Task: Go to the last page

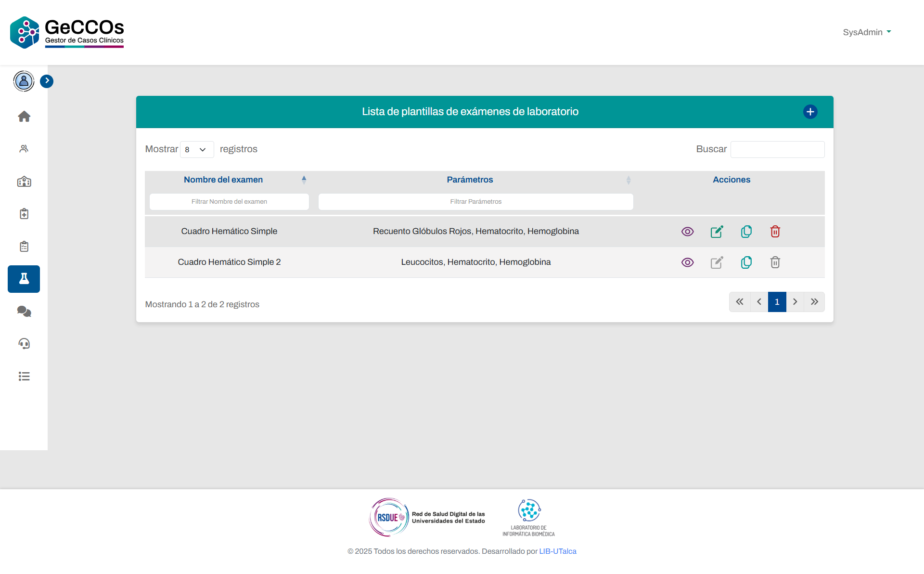Action: coord(814,302)
